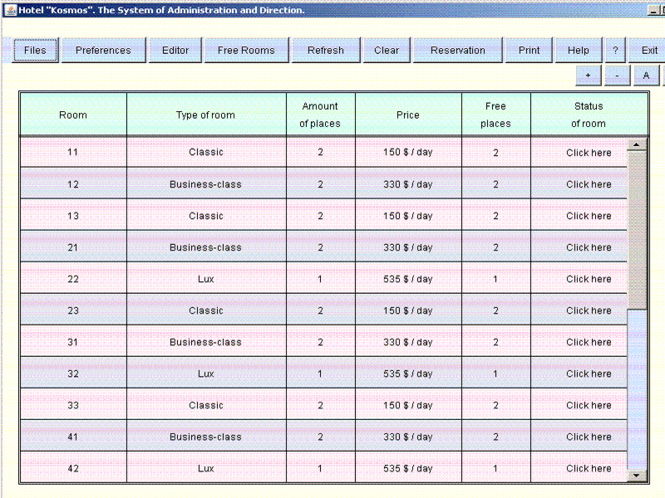
Task: Select room number 42 cell
Action: pyautogui.click(x=73, y=468)
